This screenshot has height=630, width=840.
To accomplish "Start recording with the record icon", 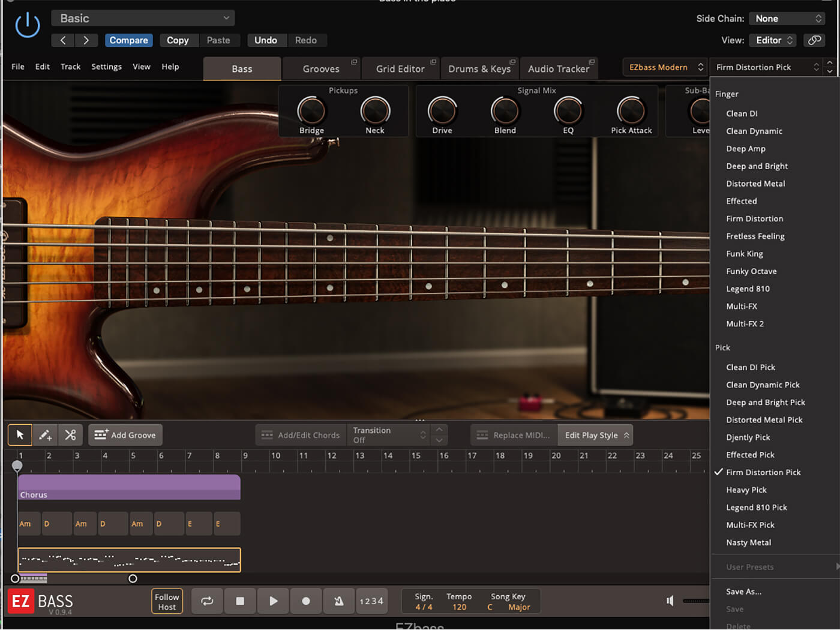I will (x=305, y=601).
